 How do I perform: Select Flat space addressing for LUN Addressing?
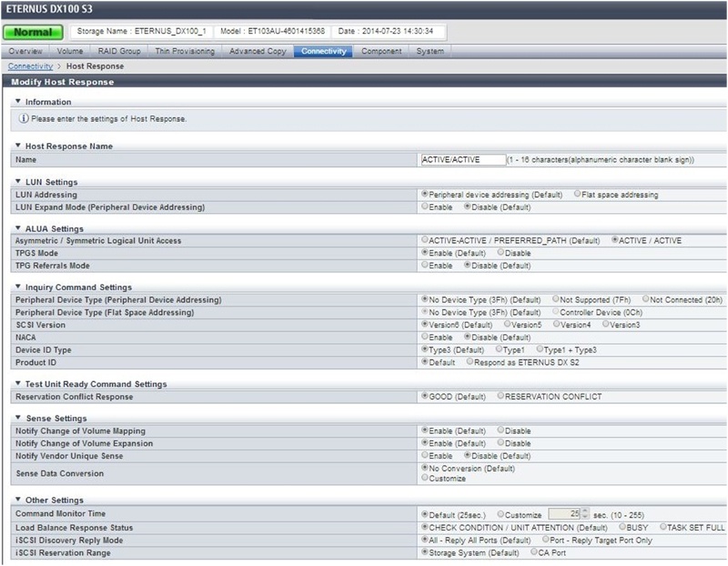[577, 194]
